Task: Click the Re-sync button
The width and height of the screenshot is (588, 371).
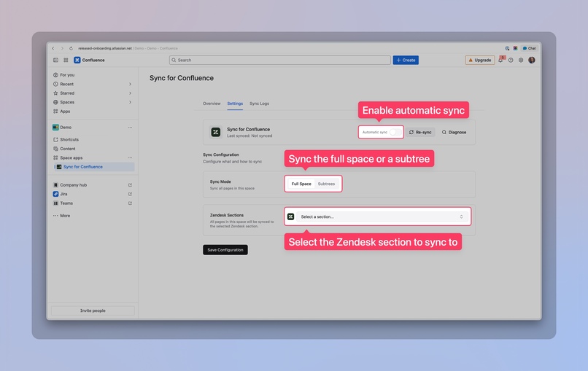Action: coord(420,132)
